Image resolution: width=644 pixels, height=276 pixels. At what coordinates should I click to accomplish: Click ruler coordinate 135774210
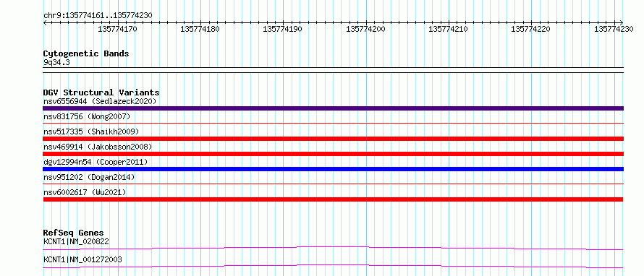448,29
